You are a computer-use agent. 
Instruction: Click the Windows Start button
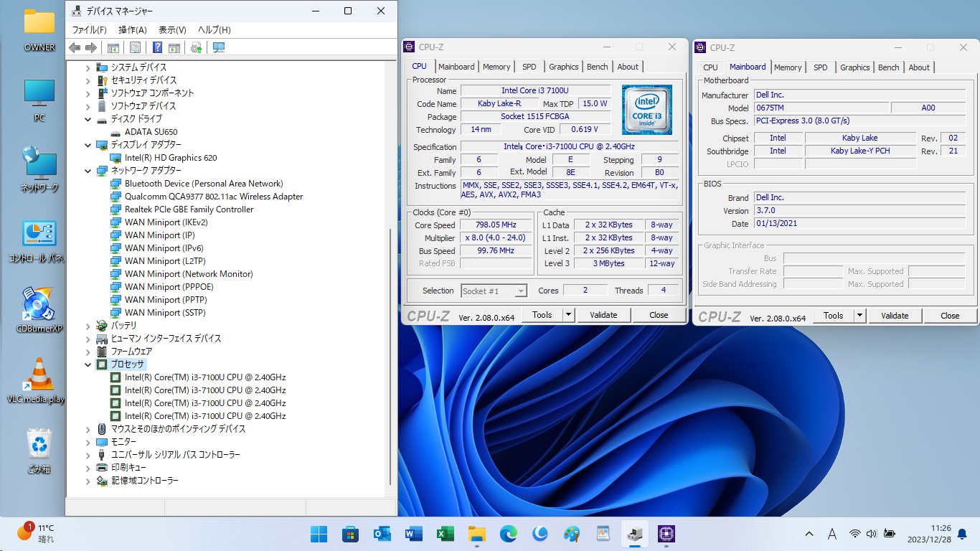(319, 534)
